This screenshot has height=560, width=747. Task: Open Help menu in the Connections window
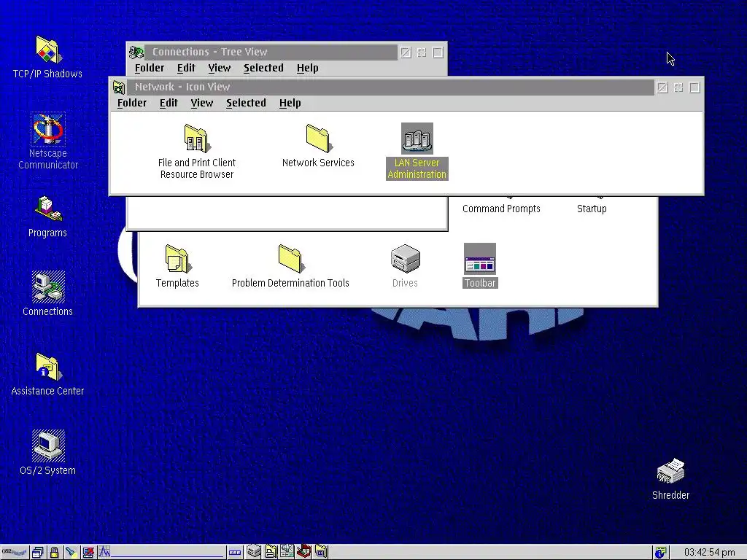click(x=308, y=68)
